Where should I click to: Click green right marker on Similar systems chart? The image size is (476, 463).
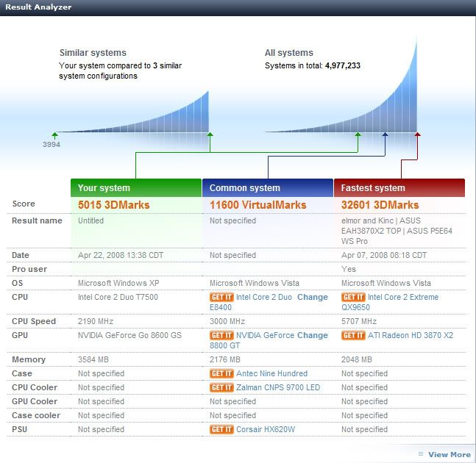[x=210, y=135]
